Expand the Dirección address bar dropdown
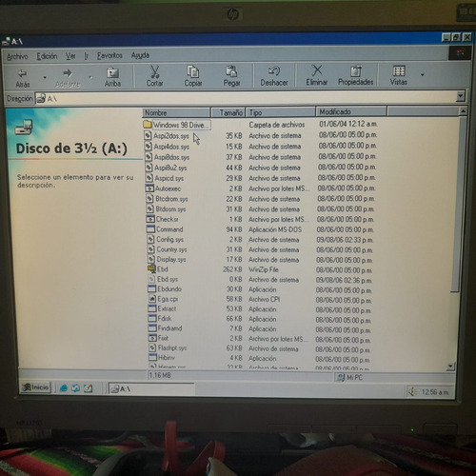The width and height of the screenshot is (476, 476). click(x=460, y=96)
